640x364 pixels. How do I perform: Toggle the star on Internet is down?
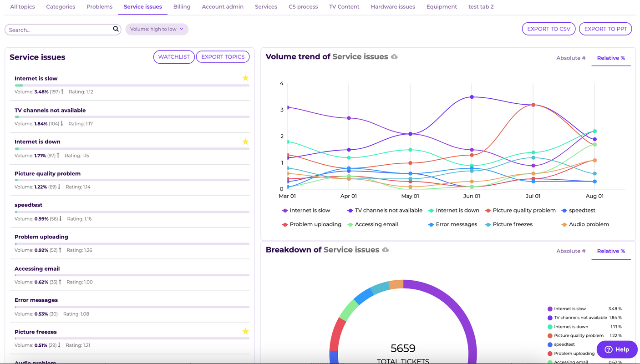pyautogui.click(x=245, y=142)
